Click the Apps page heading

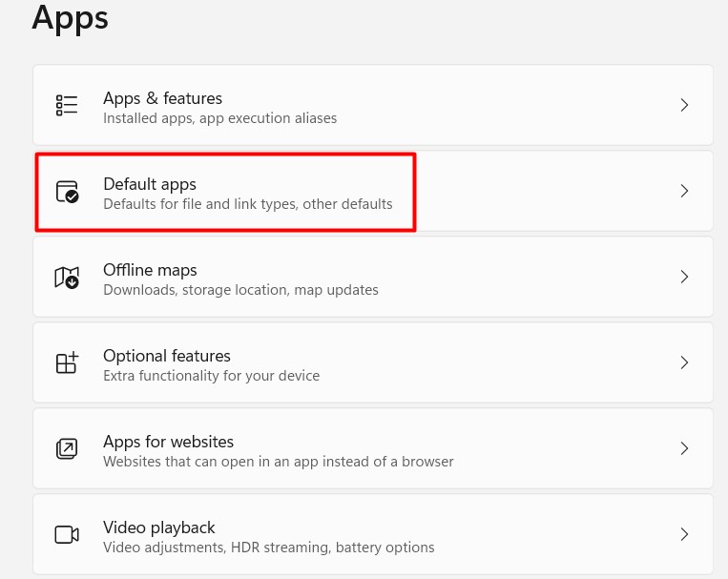click(70, 17)
